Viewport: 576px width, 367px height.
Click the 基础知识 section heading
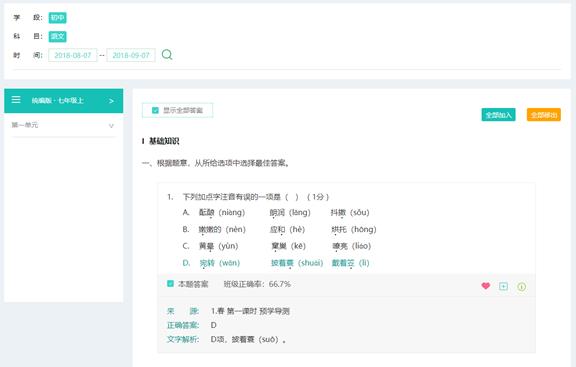(x=164, y=141)
